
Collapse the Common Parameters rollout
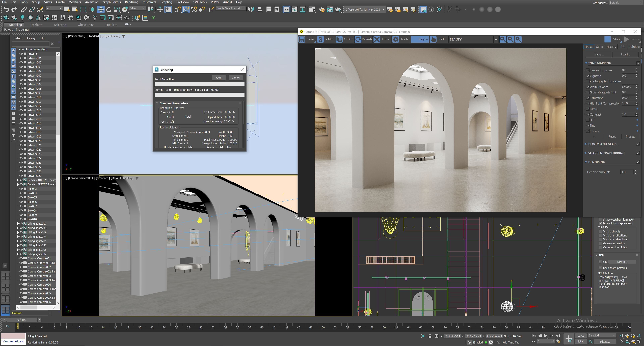157,103
